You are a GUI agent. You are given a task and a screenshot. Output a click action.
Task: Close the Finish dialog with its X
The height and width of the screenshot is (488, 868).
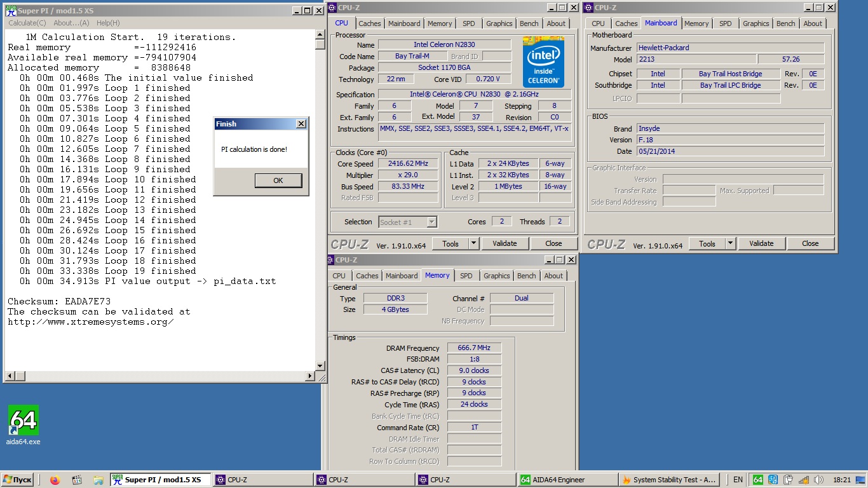click(x=301, y=124)
